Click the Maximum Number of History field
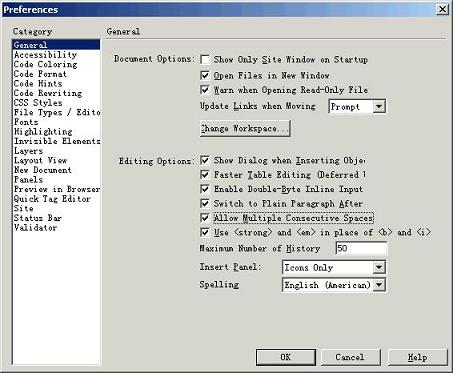 [361, 249]
